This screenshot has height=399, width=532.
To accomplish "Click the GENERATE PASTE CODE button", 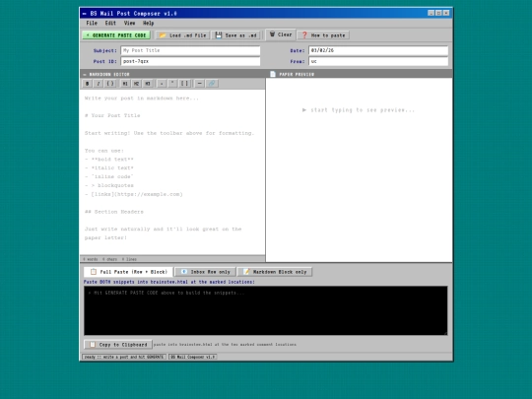I will pos(116,35).
